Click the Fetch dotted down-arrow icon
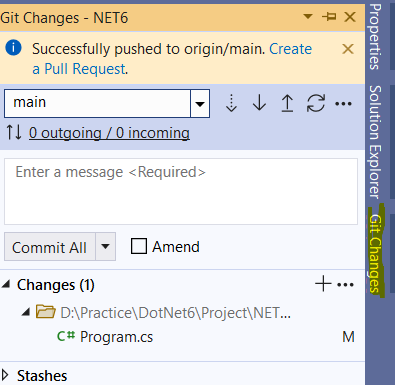The height and width of the screenshot is (385, 395). coord(231,103)
